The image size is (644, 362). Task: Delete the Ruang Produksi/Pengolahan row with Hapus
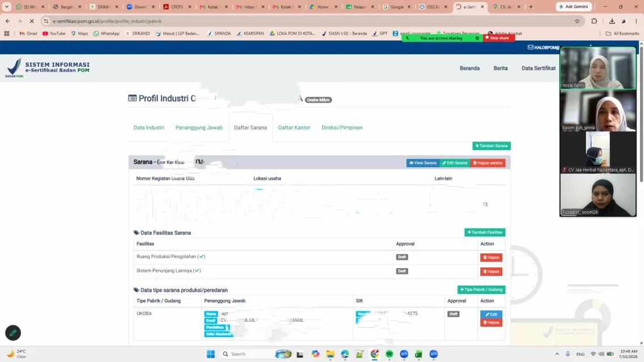491,257
